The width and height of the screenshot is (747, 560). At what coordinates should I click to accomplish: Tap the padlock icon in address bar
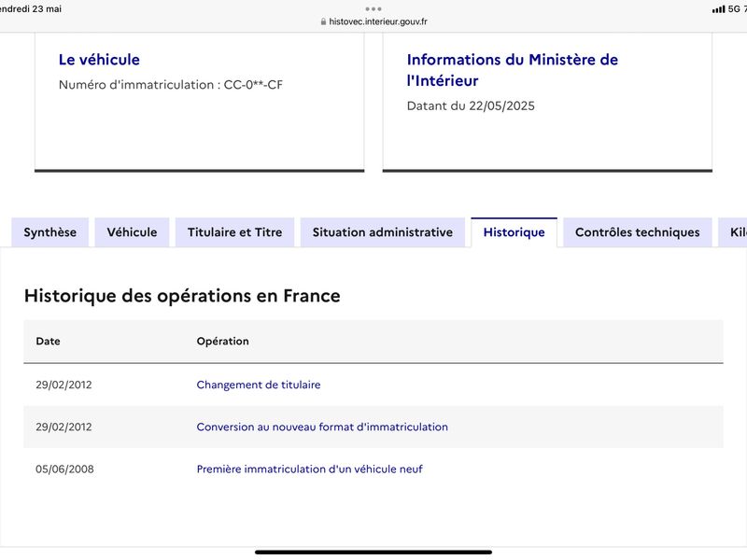click(x=323, y=21)
